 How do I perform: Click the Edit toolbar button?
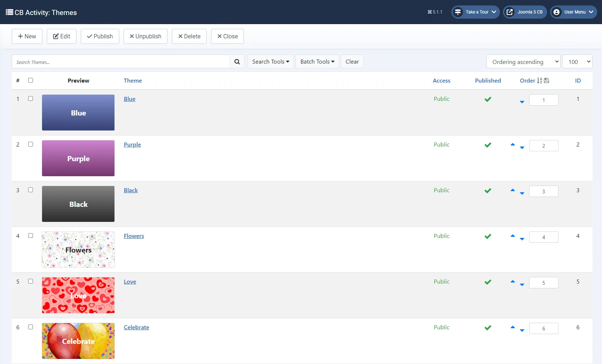click(61, 37)
